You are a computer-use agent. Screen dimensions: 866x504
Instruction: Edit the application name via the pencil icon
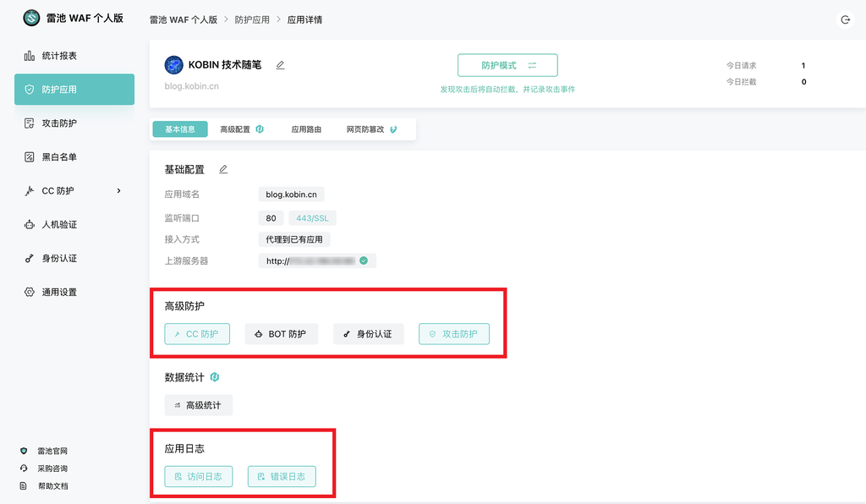point(280,64)
